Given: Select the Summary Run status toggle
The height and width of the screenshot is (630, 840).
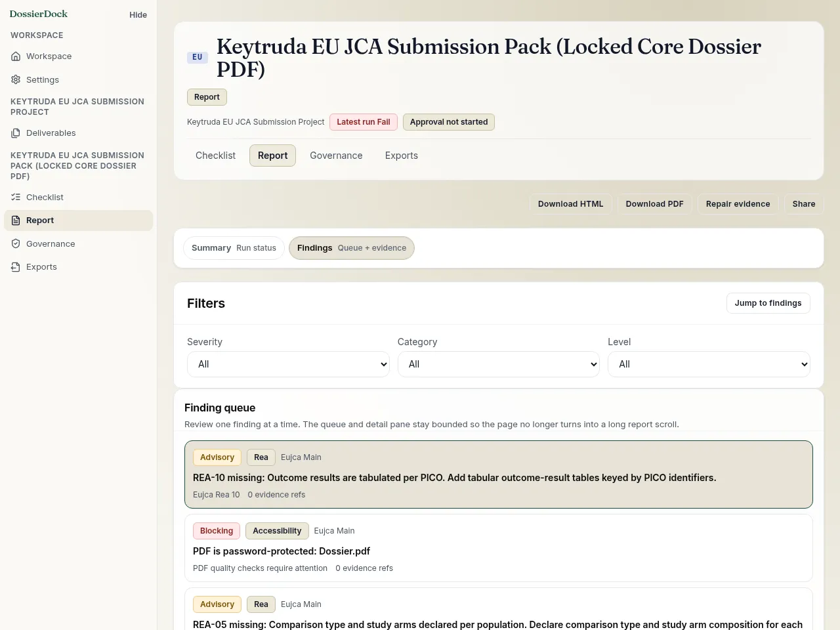Looking at the screenshot, I should point(234,248).
